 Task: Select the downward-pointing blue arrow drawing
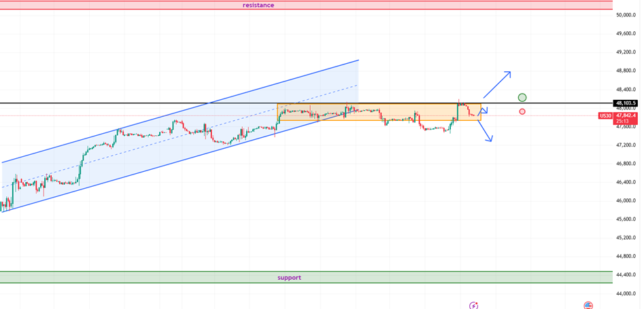[x=486, y=131]
